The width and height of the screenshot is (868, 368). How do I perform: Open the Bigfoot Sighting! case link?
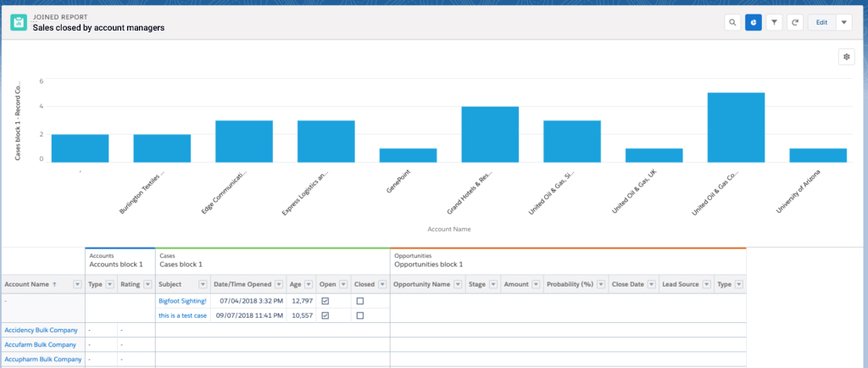click(182, 301)
